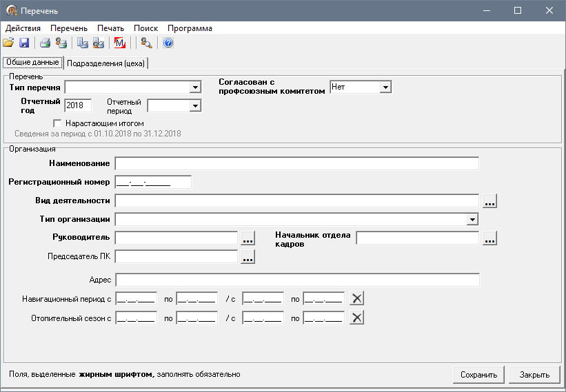Focus the first Отопительный сезон start date
The width and height of the screenshot is (566, 392).
tap(136, 318)
